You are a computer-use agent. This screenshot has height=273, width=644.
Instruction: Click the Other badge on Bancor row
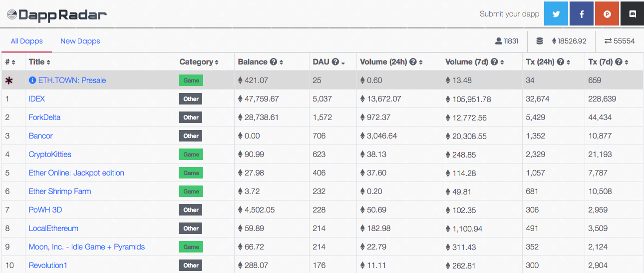pos(191,136)
